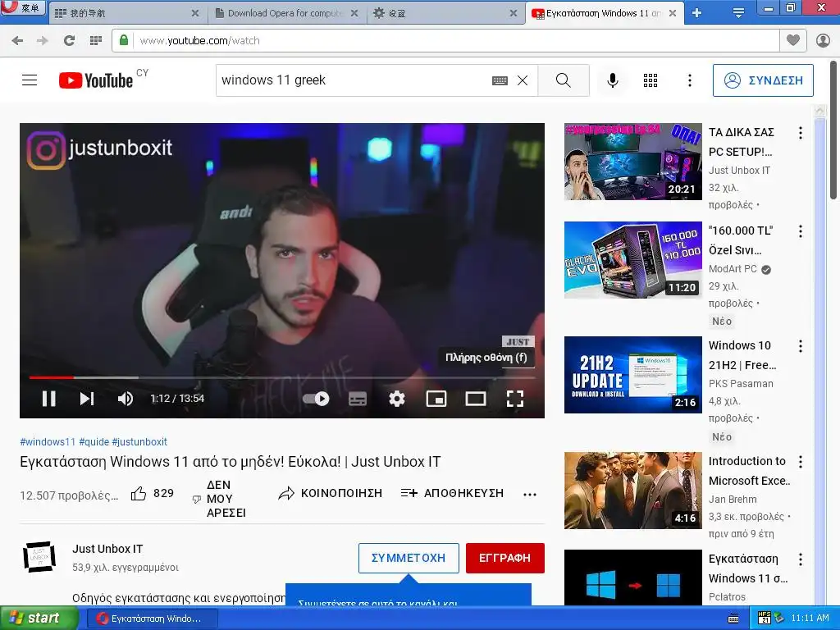The height and width of the screenshot is (630, 840).
Task: Open options for Introduction to Microsoft Excel
Action: click(801, 462)
